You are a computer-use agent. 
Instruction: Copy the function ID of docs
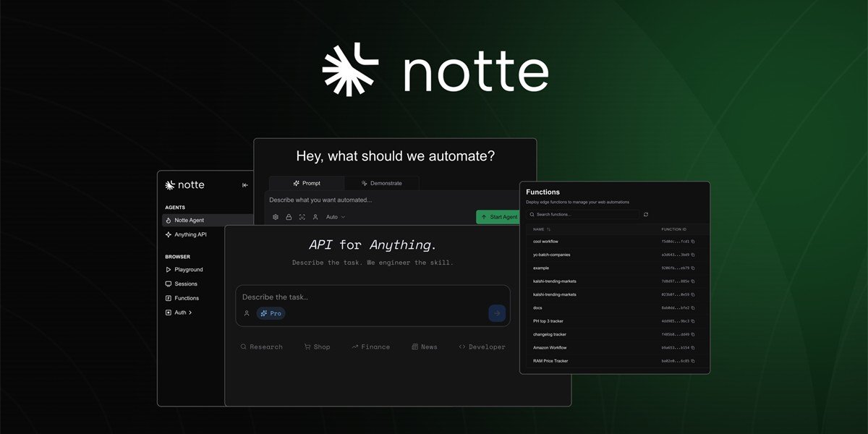pos(693,307)
